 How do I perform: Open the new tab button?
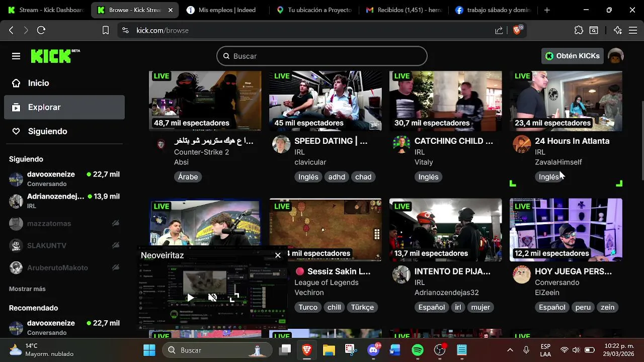(547, 10)
